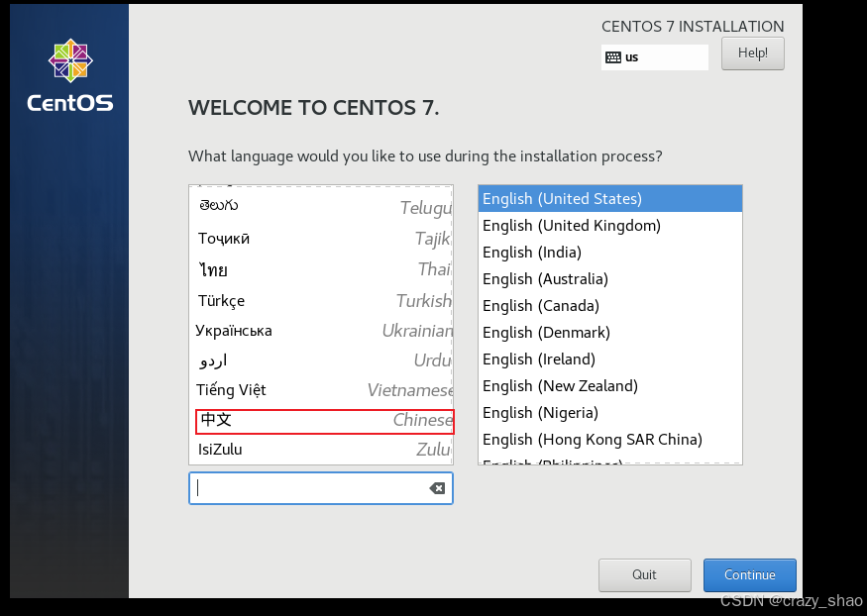Choose English (India) locale

pos(610,253)
